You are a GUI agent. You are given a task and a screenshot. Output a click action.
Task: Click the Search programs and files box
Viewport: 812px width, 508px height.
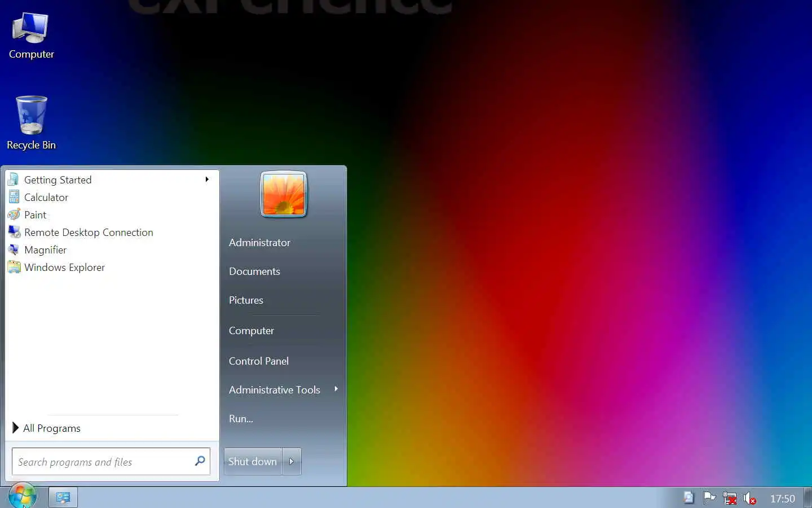click(111, 461)
